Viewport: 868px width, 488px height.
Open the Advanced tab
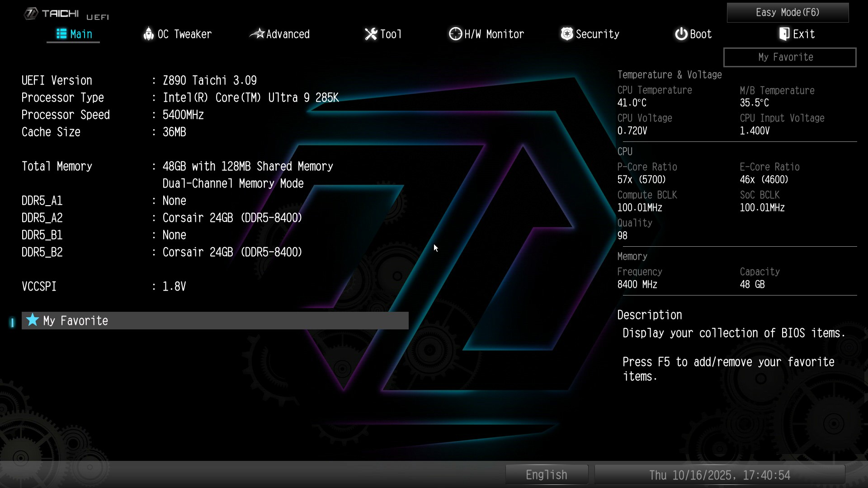point(288,34)
